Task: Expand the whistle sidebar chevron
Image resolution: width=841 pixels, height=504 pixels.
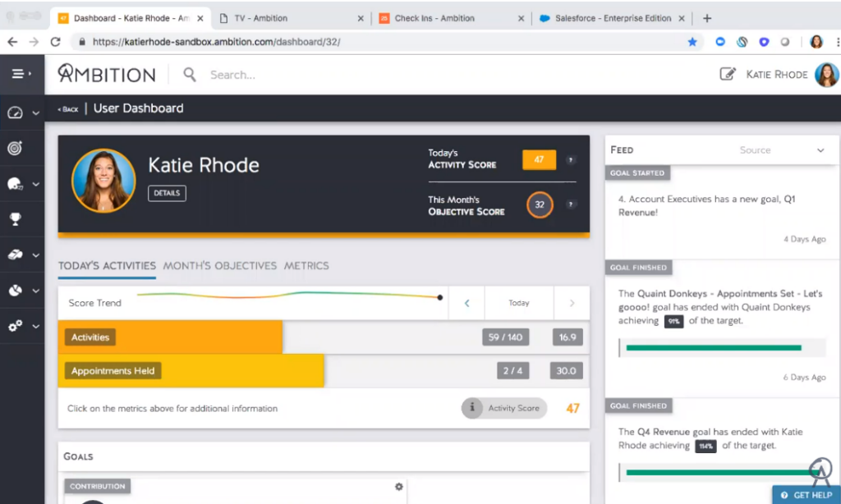Action: (x=36, y=255)
